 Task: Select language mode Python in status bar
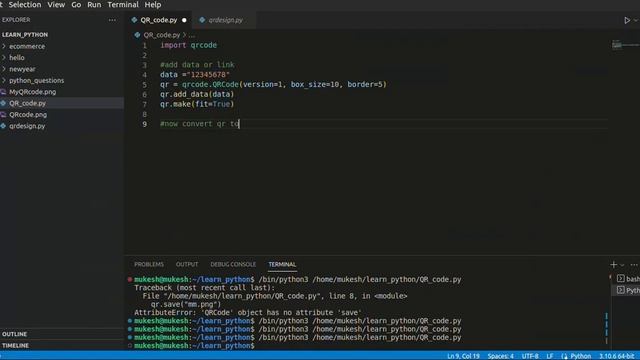click(580, 356)
